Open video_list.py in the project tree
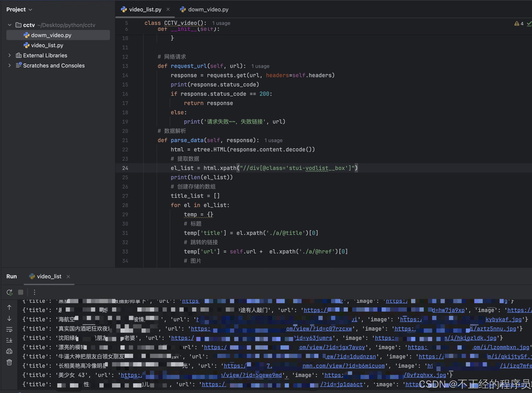532x393 pixels. (x=47, y=45)
